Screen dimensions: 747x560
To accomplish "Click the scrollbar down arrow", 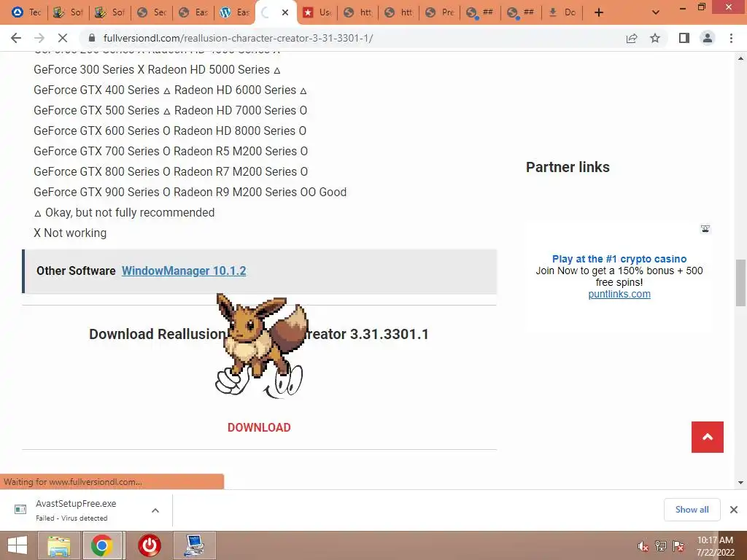I will click(x=740, y=483).
